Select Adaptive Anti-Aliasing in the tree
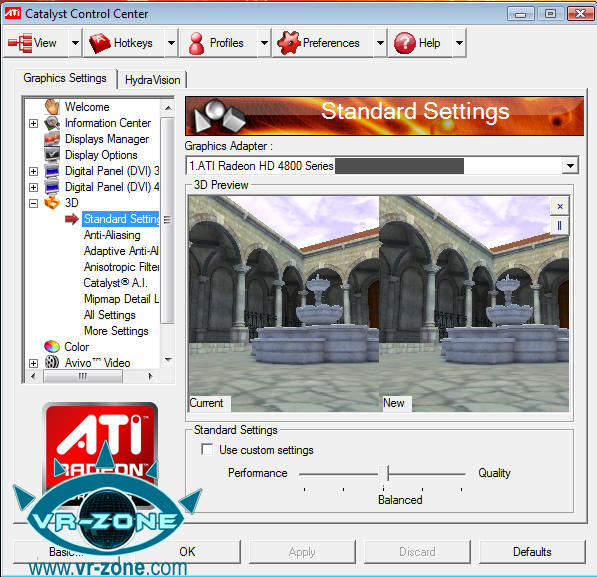The height and width of the screenshot is (577, 597). tap(121, 251)
